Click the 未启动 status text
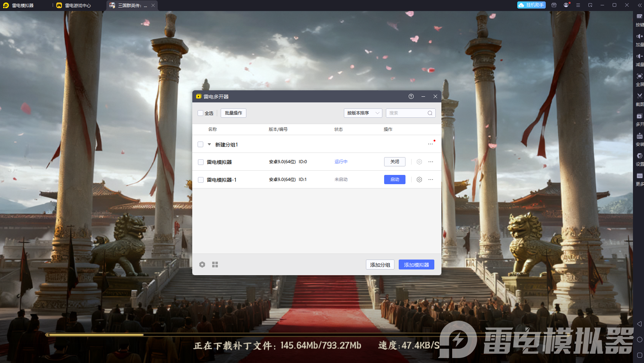The image size is (644, 363). 341,180
